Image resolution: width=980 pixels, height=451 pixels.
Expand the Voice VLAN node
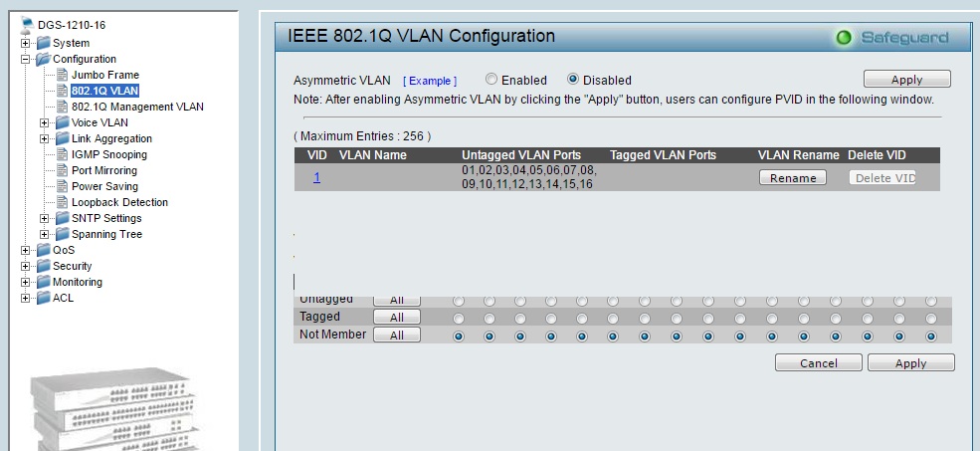pos(44,122)
